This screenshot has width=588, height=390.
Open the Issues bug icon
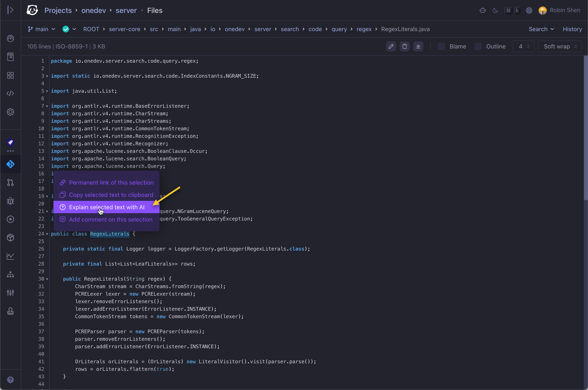point(10,201)
